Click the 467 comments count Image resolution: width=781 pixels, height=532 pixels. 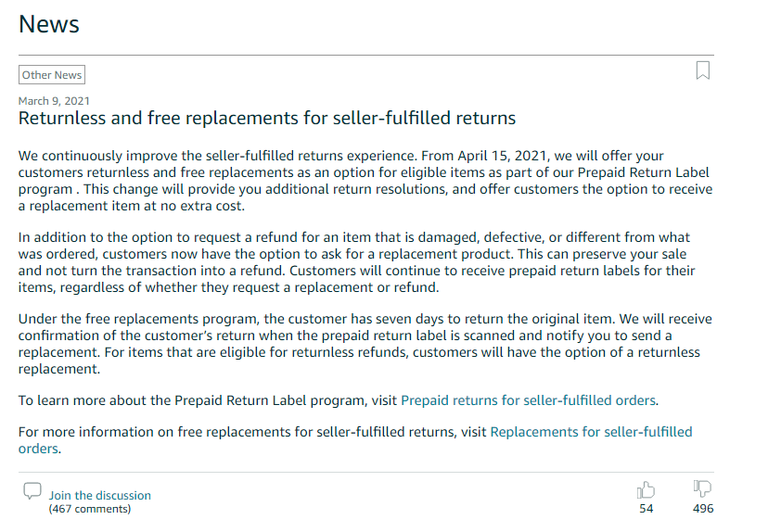coord(90,509)
